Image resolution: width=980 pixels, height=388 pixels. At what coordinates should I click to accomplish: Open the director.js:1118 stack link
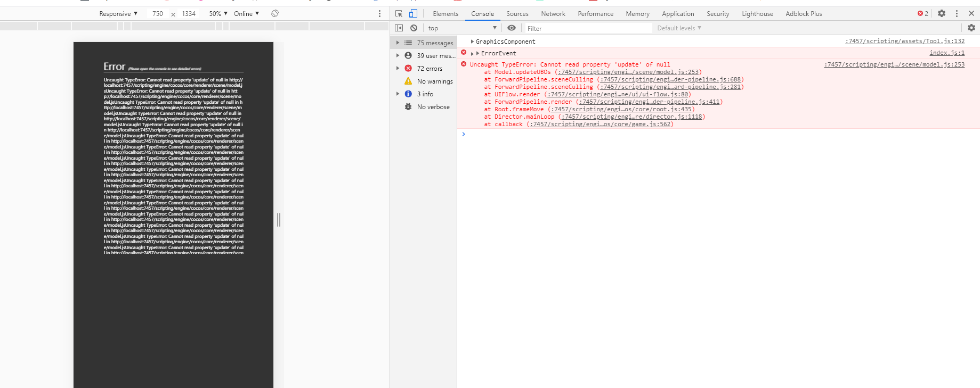631,117
